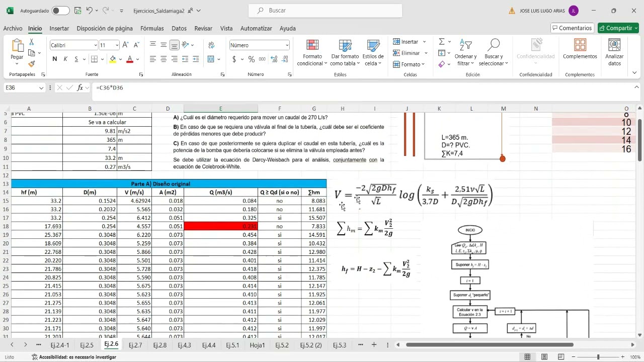Viewport: 644px width, 362px height.
Task: Align cell text to the right
Action: 174,59
